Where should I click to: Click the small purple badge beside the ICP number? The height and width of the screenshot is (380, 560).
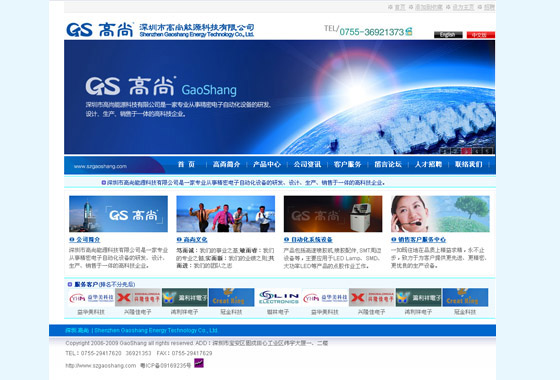tap(199, 363)
